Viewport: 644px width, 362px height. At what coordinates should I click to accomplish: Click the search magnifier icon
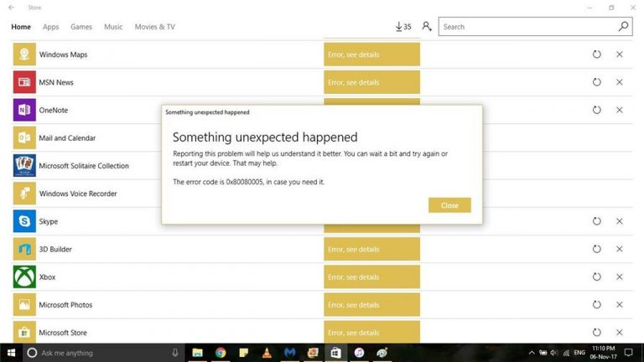pos(624,27)
